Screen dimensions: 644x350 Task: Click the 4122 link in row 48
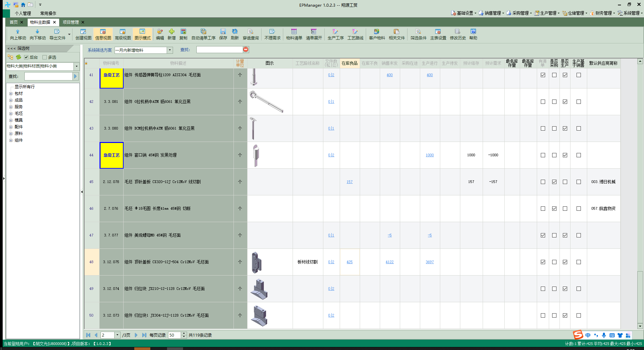(389, 262)
